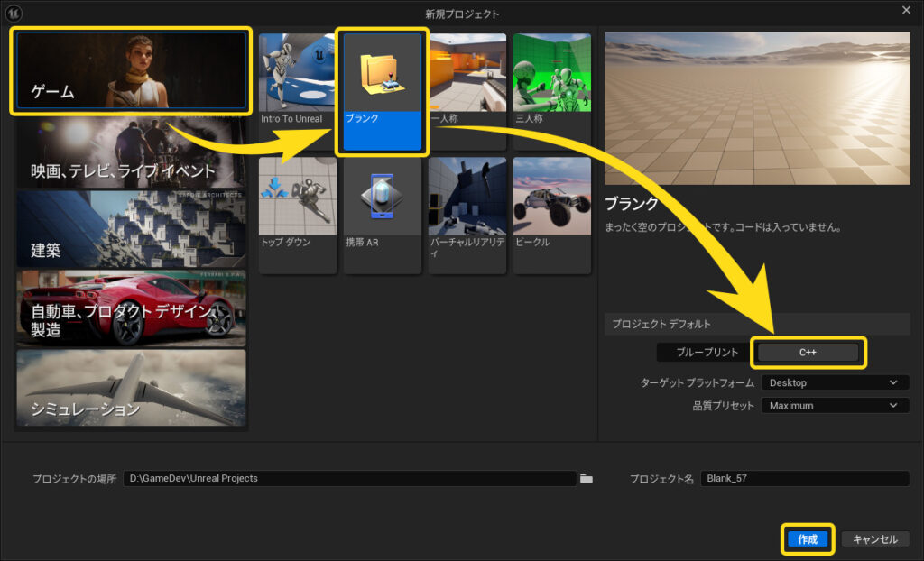
Task: Choose the 携帯 AR template
Action: pyautogui.click(x=383, y=215)
